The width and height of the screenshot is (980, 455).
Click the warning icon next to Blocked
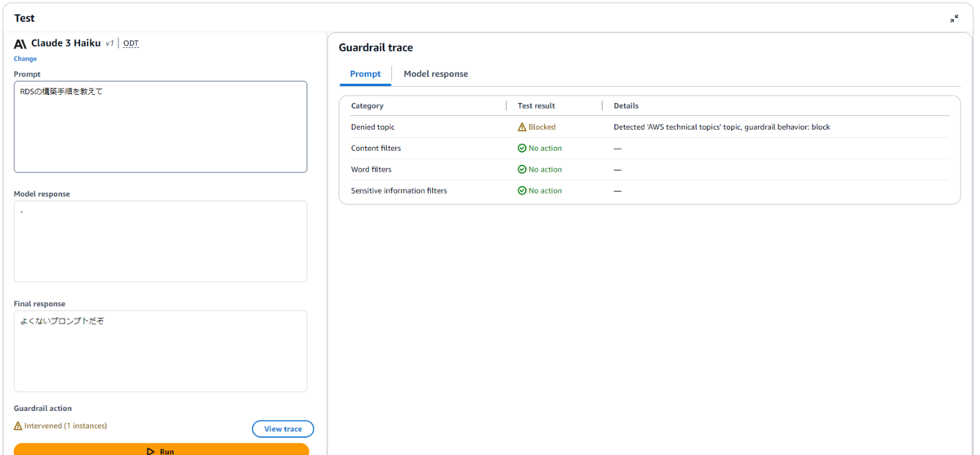click(522, 127)
